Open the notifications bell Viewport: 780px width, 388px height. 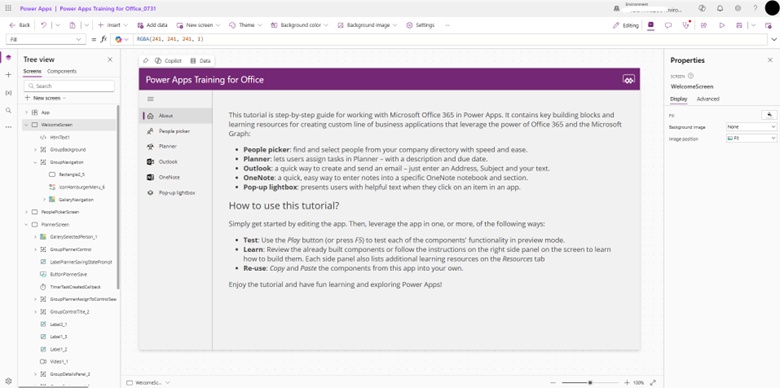(720, 8)
